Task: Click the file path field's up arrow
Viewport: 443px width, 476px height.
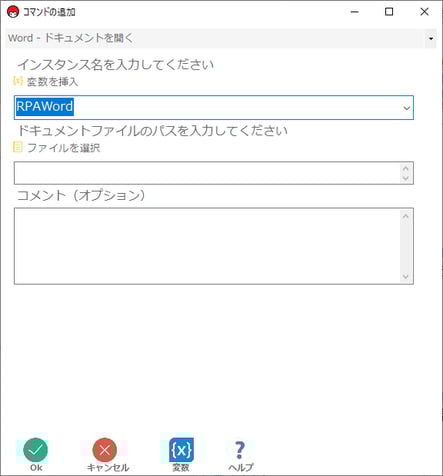Action: click(406, 168)
